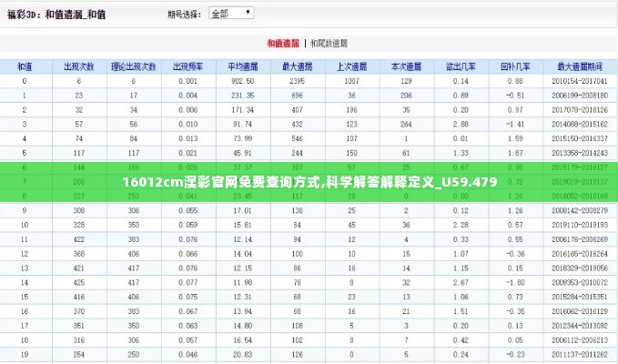This screenshot has height=364, width=618.
Task: Click the 2010154-2017041 period cell
Action: (x=580, y=81)
